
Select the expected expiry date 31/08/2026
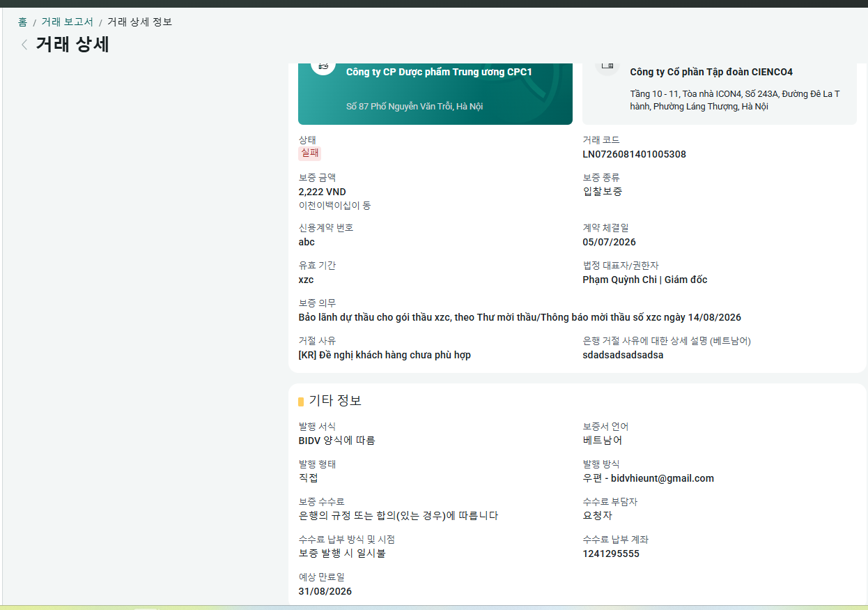tap(325, 591)
